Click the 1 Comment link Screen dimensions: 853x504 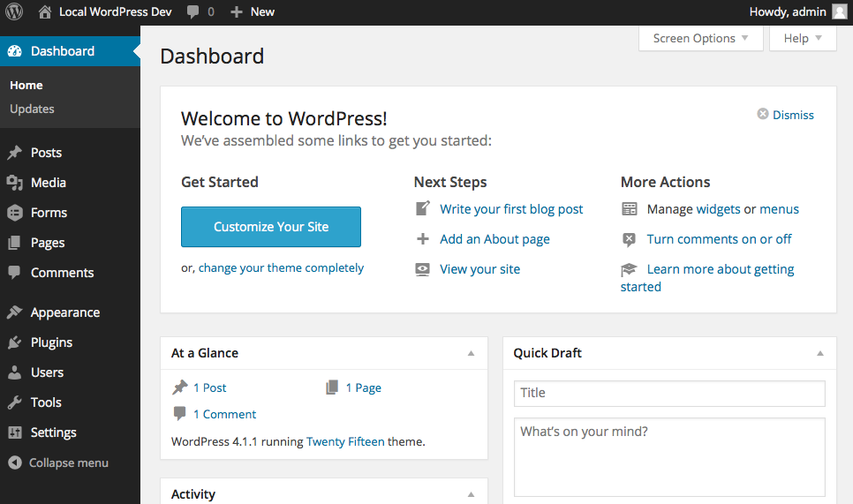point(224,414)
